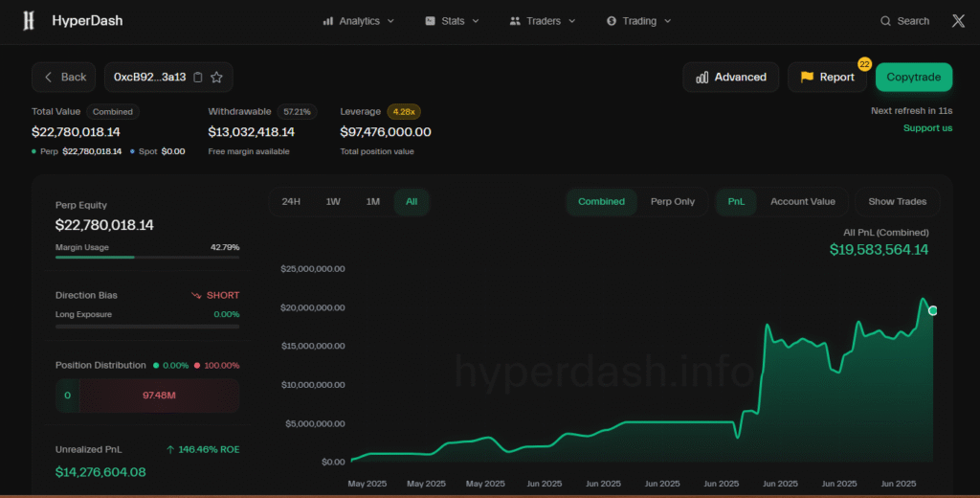Click the Advanced chart icon

[x=702, y=77]
